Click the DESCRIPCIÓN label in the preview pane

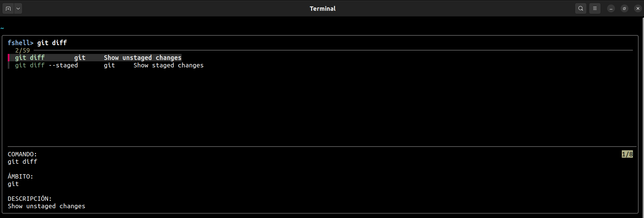click(30, 198)
